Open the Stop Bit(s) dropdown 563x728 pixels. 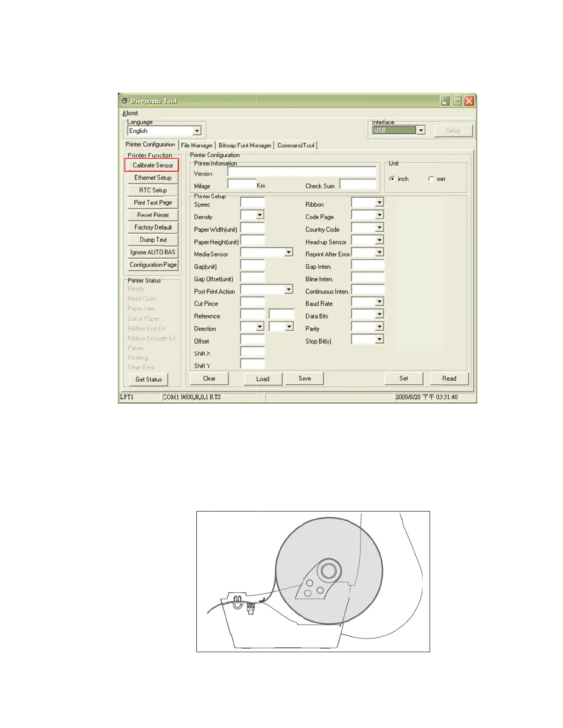pos(379,339)
